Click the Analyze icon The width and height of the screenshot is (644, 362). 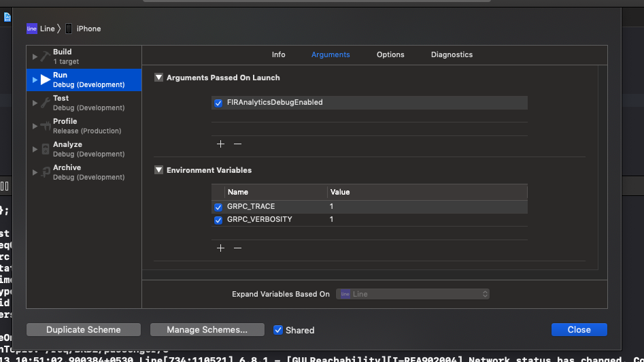coord(45,149)
